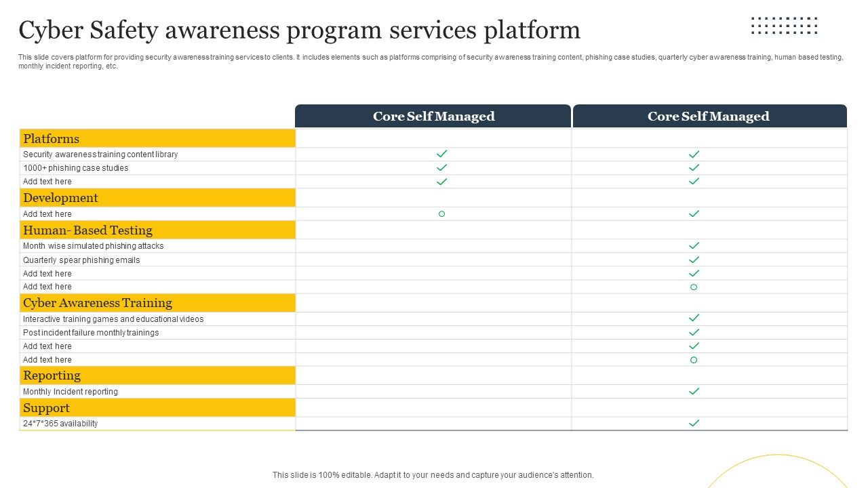Click checkmark for Month wise simulated phishing attacks
868x488 pixels.
point(694,245)
